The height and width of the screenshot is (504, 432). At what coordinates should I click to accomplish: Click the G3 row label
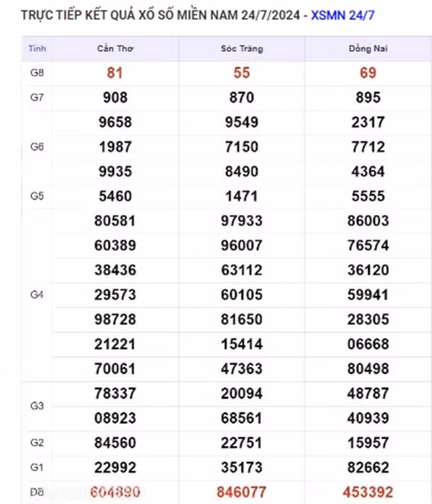37,406
